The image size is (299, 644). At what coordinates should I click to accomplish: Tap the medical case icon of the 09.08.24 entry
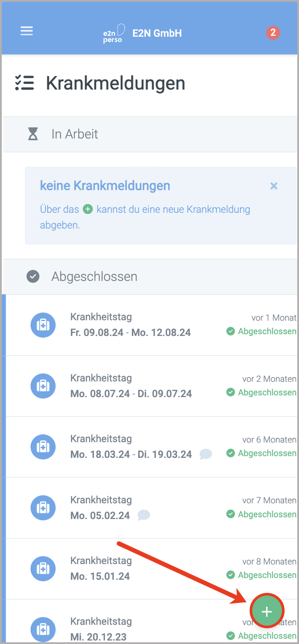point(43,325)
